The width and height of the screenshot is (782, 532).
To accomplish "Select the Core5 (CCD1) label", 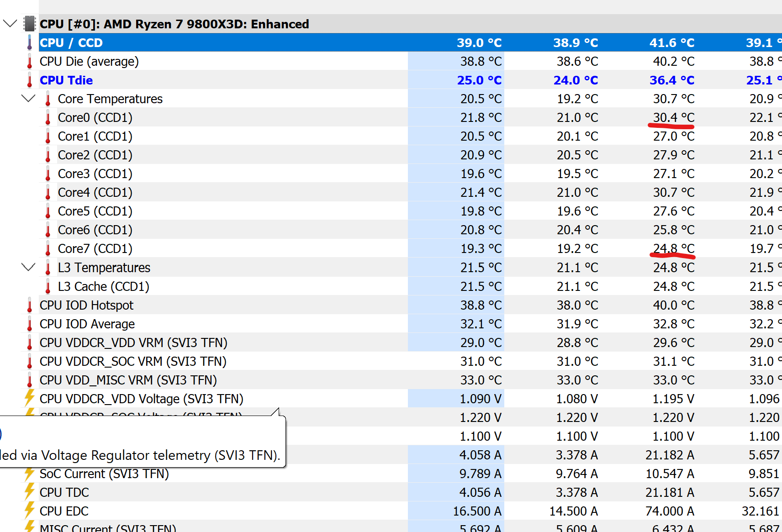I will (95, 211).
